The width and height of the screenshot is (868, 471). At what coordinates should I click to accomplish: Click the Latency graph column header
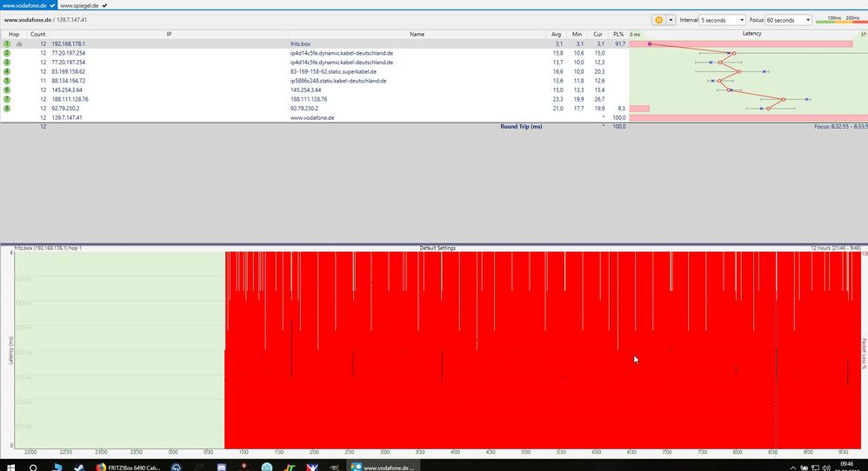[x=751, y=34]
